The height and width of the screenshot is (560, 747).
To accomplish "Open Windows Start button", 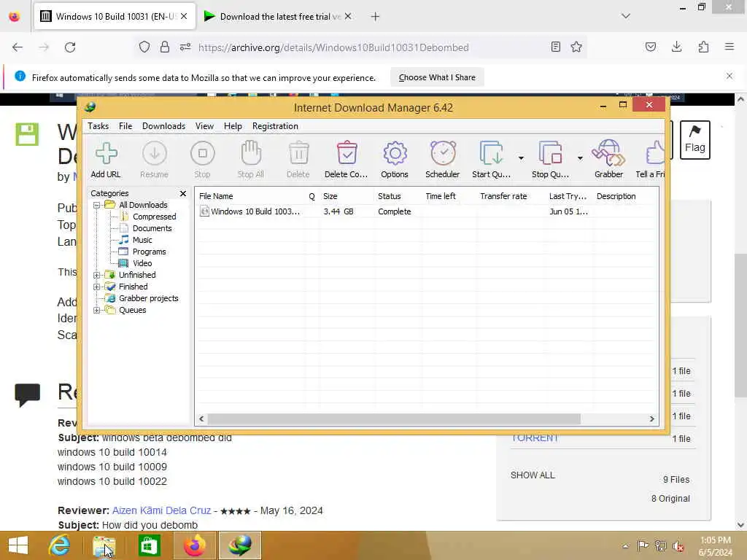I will click(18, 545).
